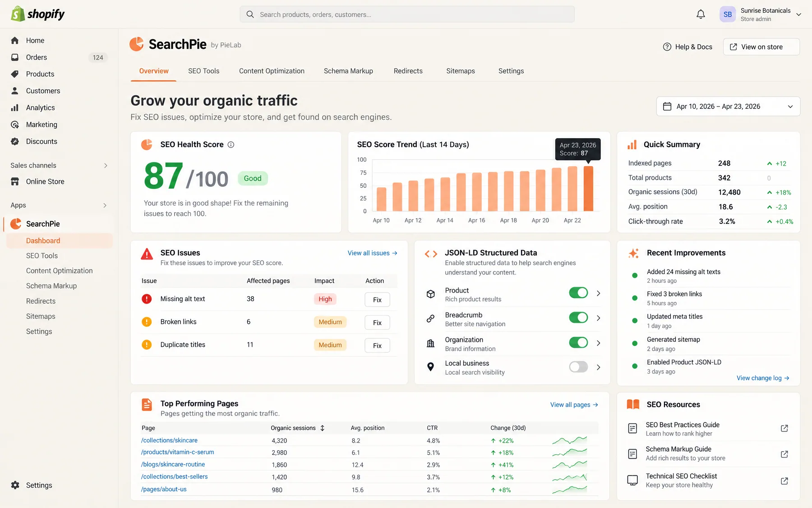Viewport: 812px width, 508px height.
Task: Fix the Broken links issue
Action: [377, 323]
